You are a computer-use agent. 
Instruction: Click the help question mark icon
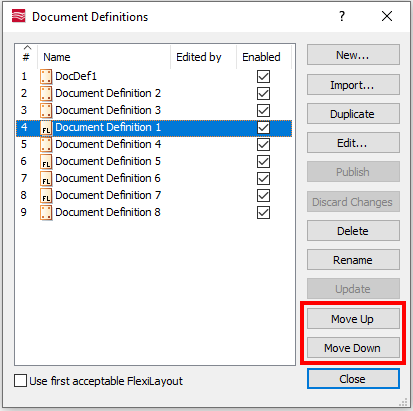[x=342, y=16]
